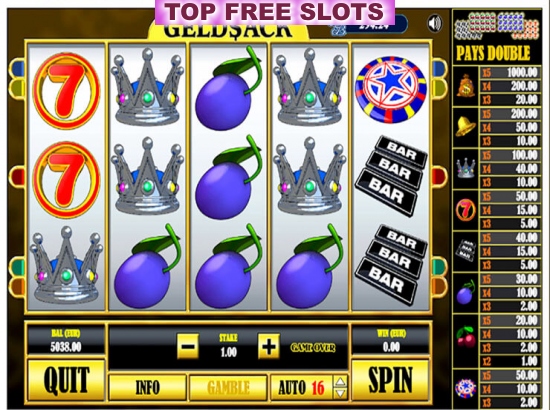Select the GAMBLE option
The image size is (550, 410).
[x=228, y=388]
